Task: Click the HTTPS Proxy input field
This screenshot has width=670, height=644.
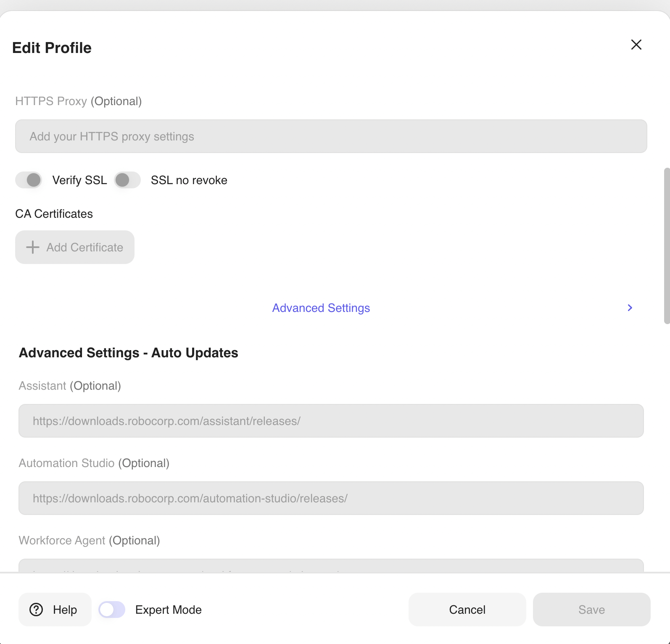Action: pyautogui.click(x=331, y=136)
